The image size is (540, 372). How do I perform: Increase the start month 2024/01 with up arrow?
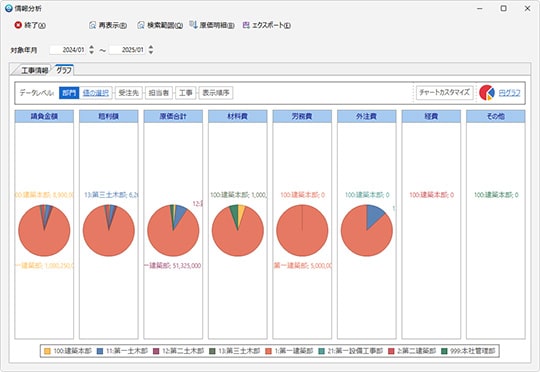click(91, 47)
